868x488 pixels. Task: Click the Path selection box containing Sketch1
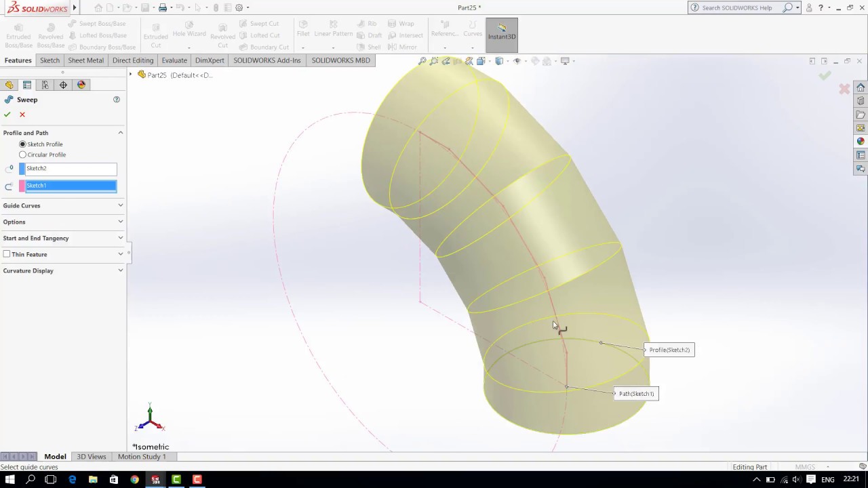71,186
